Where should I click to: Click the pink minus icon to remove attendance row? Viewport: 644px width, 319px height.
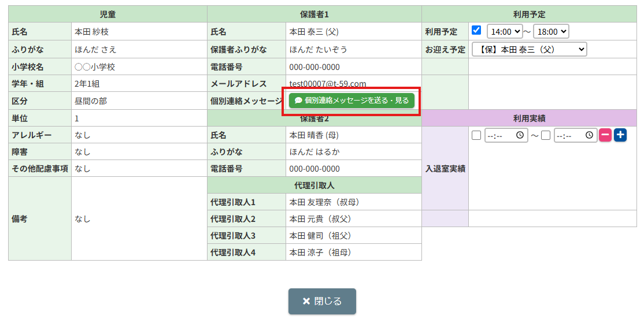[x=605, y=135]
